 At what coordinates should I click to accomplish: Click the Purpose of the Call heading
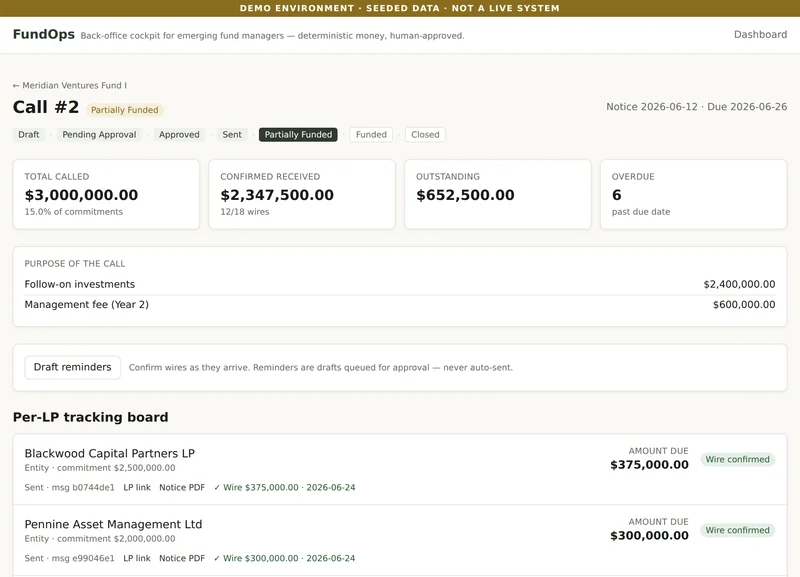[x=74, y=264]
